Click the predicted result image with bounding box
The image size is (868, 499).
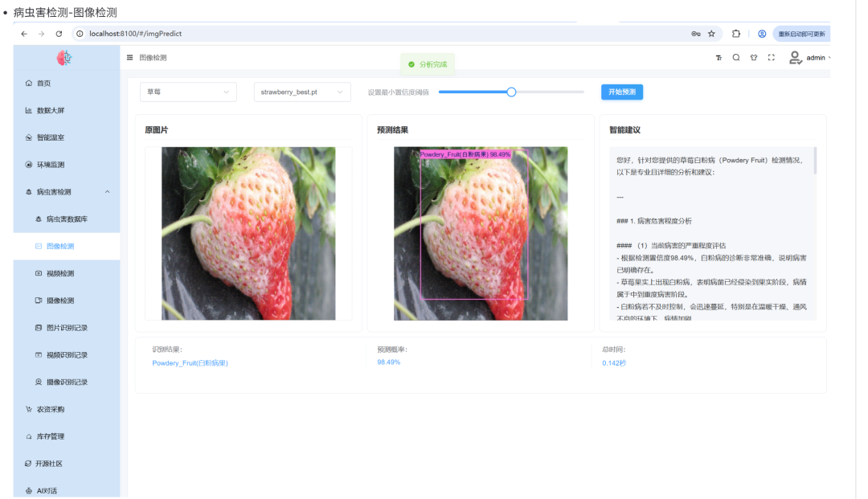(x=481, y=234)
